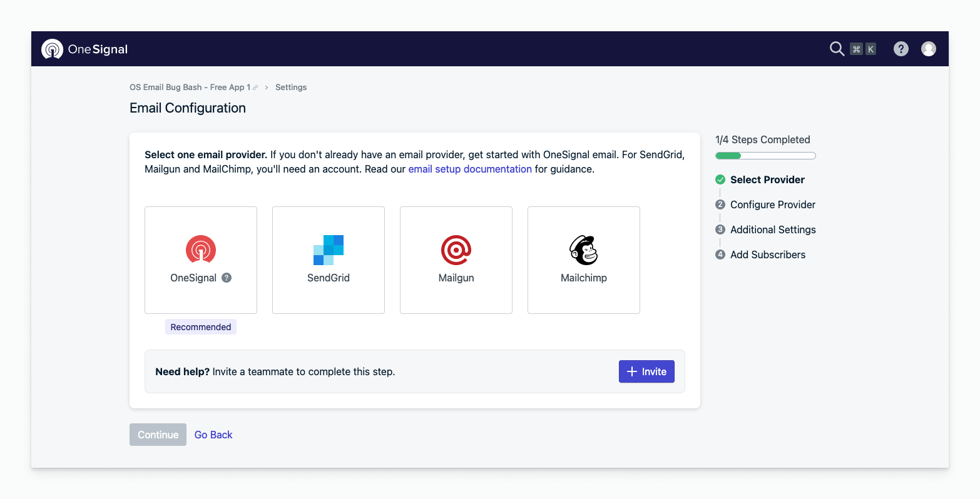Open the email setup documentation link

[470, 169]
